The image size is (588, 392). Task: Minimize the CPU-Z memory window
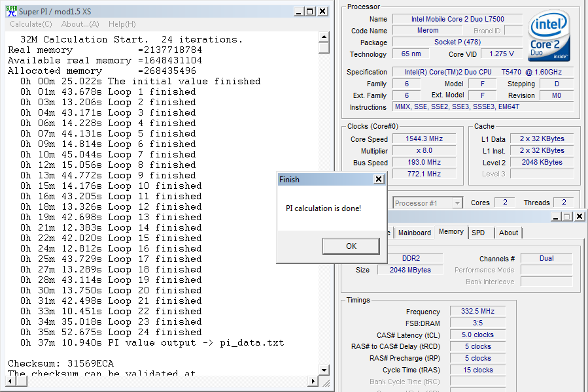coord(556,216)
